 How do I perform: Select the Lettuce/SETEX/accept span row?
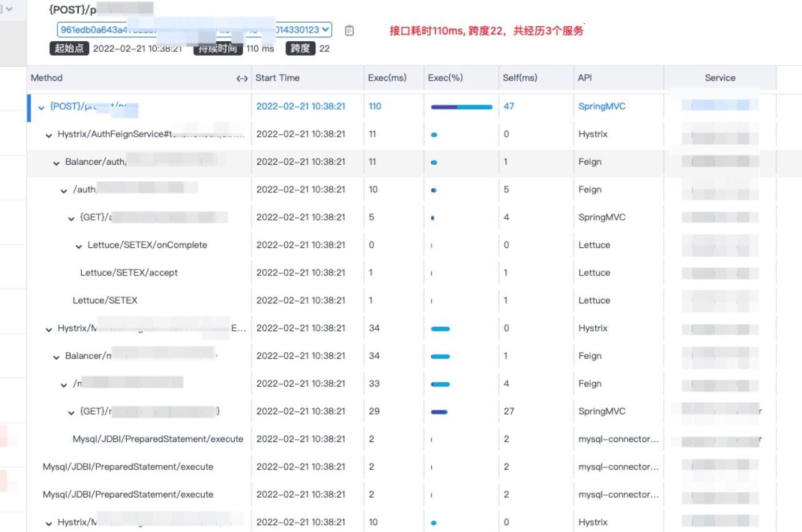tap(129, 273)
